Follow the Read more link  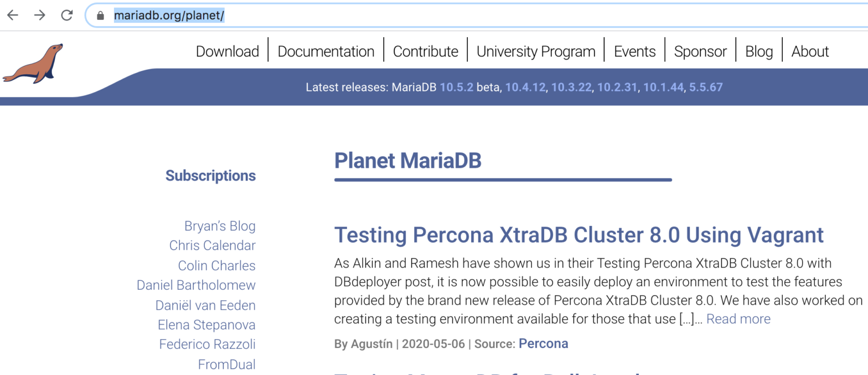point(738,319)
